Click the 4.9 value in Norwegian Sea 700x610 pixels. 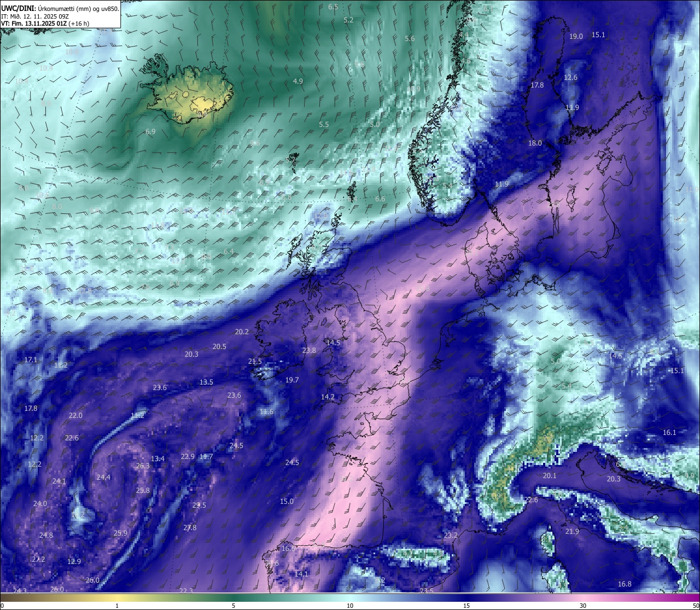click(x=297, y=81)
